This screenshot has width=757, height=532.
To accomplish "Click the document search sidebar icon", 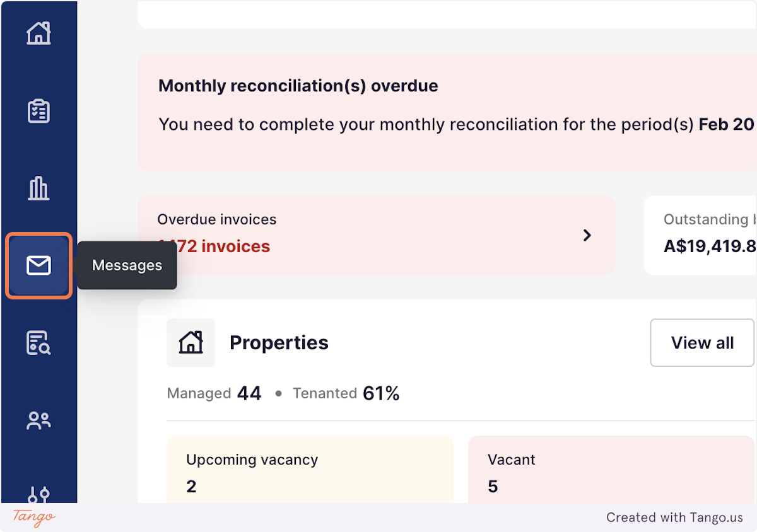I will pos(38,343).
